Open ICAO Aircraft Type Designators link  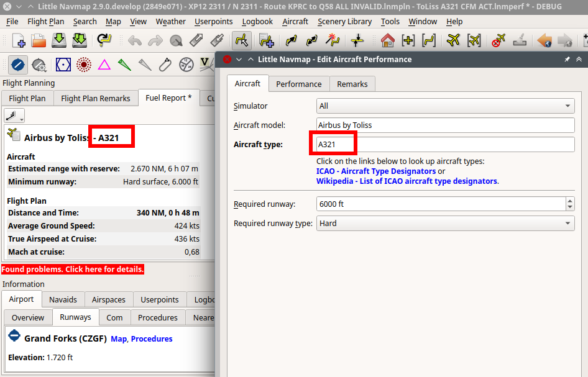point(376,171)
